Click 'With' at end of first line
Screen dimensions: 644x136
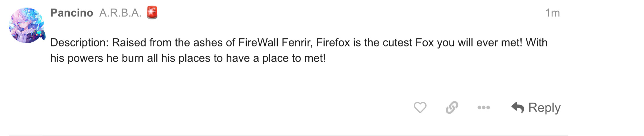tap(537, 43)
